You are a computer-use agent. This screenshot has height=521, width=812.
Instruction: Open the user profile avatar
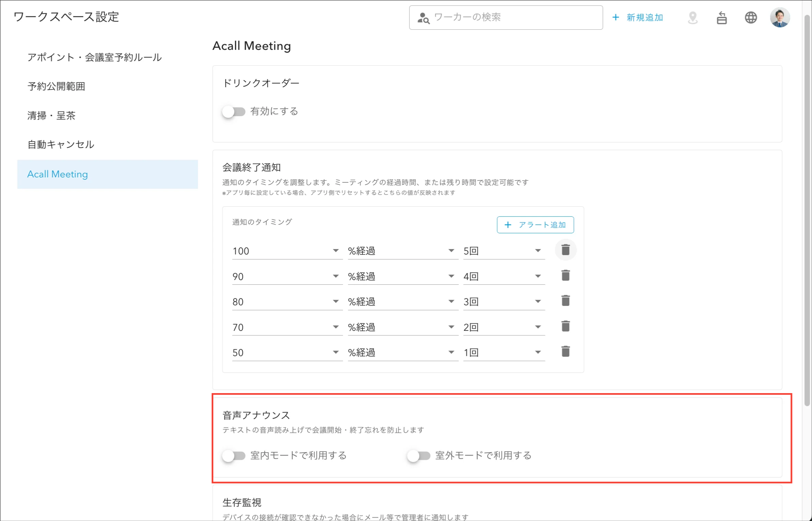[x=780, y=18]
